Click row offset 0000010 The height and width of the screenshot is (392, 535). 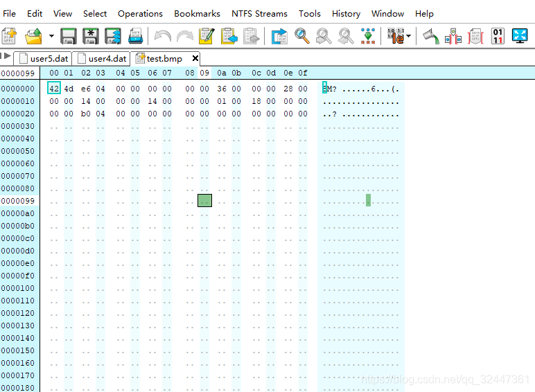(18, 101)
